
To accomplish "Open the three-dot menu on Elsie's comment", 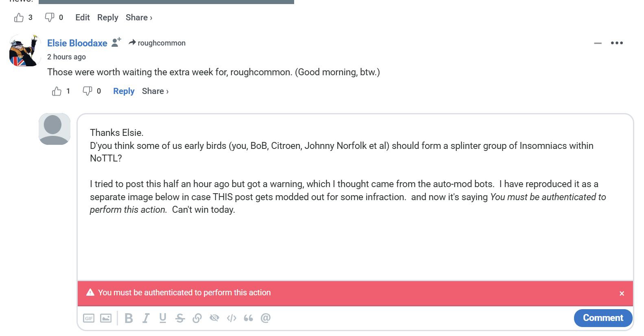I will (x=617, y=43).
